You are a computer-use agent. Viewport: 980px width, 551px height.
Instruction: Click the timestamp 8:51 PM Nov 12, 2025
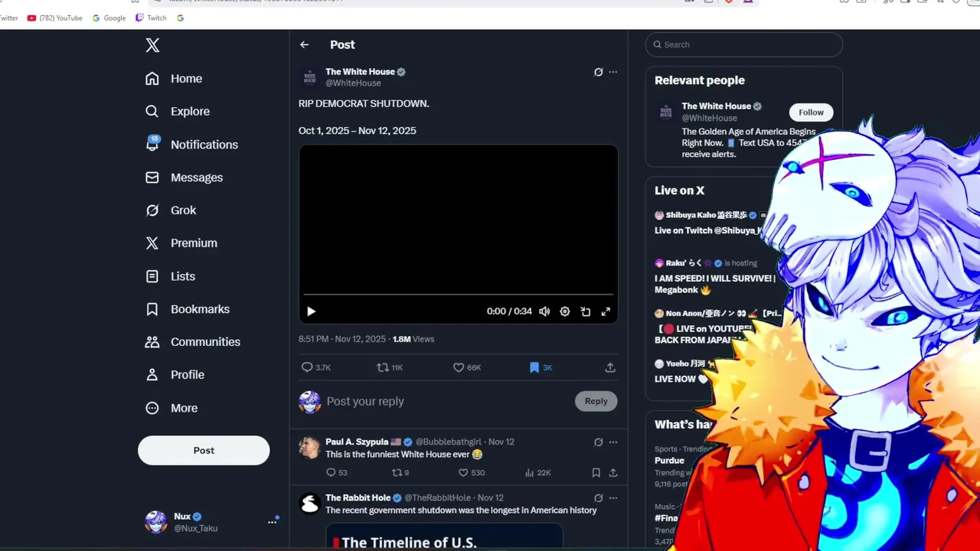coord(342,339)
